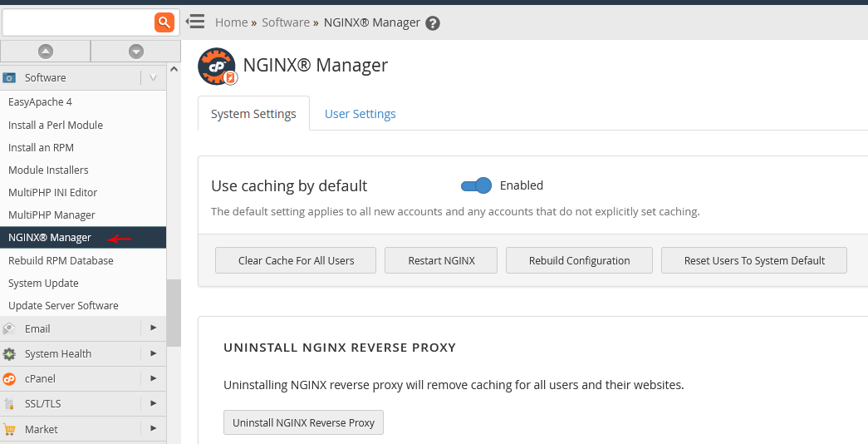Click the Restart NGINX button

(x=441, y=260)
